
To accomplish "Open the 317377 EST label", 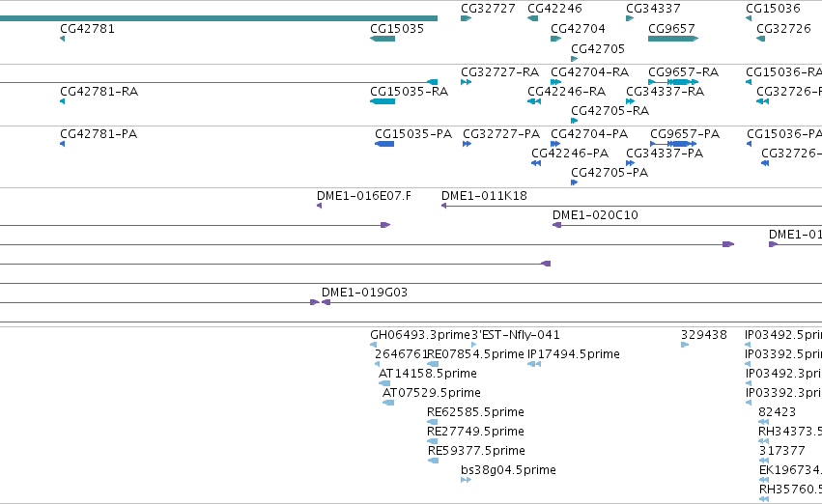I will tap(781, 452).
